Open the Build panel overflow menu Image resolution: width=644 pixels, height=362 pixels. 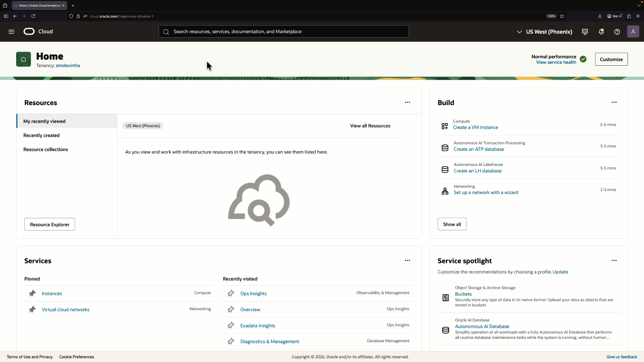click(x=614, y=102)
